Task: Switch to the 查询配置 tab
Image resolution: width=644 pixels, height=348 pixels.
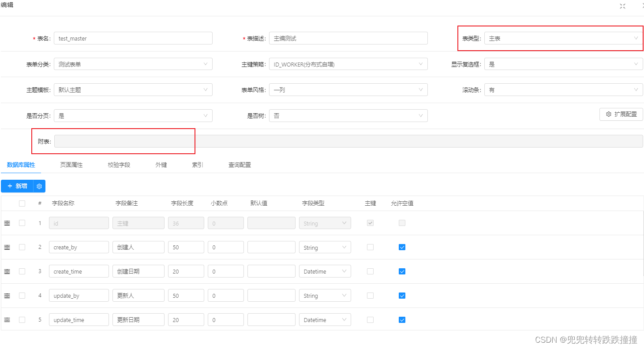Action: point(240,165)
